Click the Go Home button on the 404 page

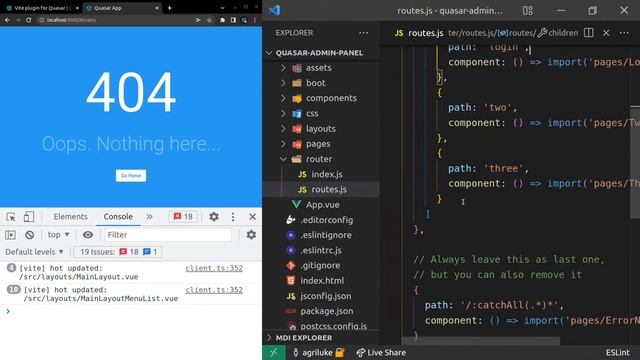[x=131, y=176]
